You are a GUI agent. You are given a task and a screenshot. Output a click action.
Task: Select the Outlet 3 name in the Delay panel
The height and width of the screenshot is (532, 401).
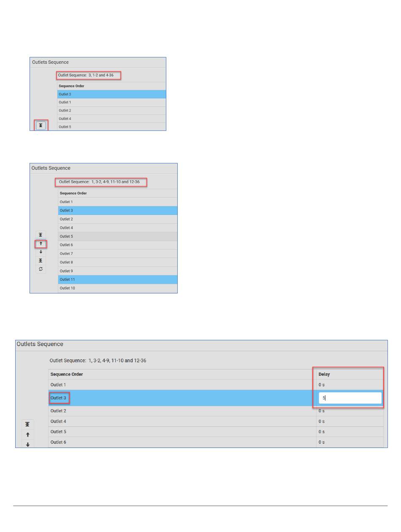coord(58,398)
